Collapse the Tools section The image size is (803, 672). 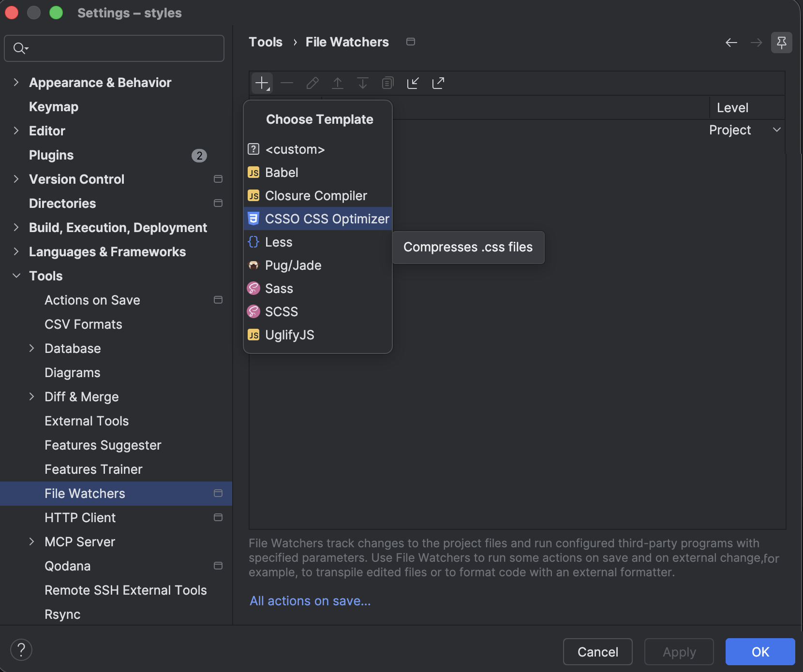pyautogui.click(x=16, y=276)
